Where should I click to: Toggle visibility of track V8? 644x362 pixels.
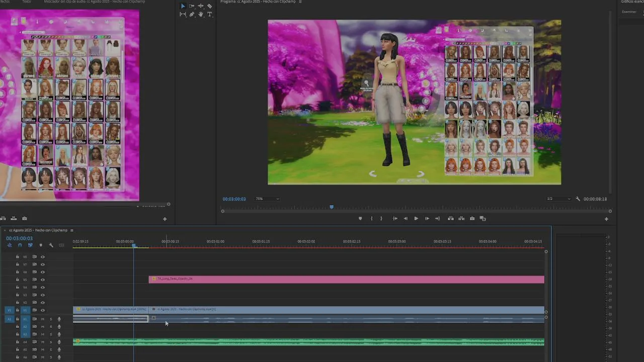(43, 257)
